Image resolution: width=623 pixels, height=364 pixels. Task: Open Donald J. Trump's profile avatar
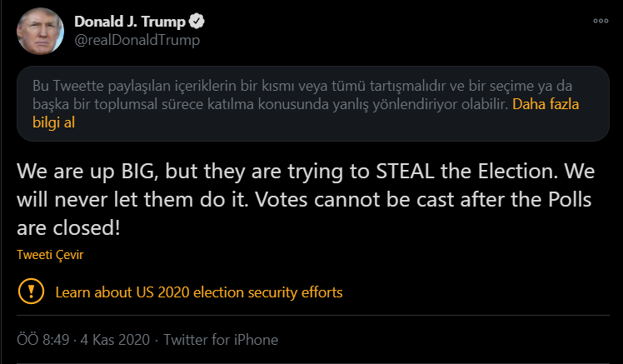click(38, 31)
